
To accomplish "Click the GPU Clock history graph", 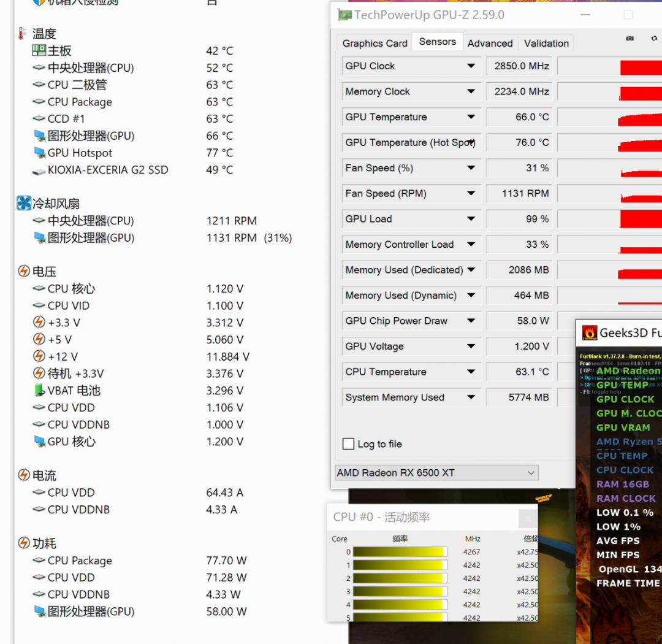I will pyautogui.click(x=610, y=66).
